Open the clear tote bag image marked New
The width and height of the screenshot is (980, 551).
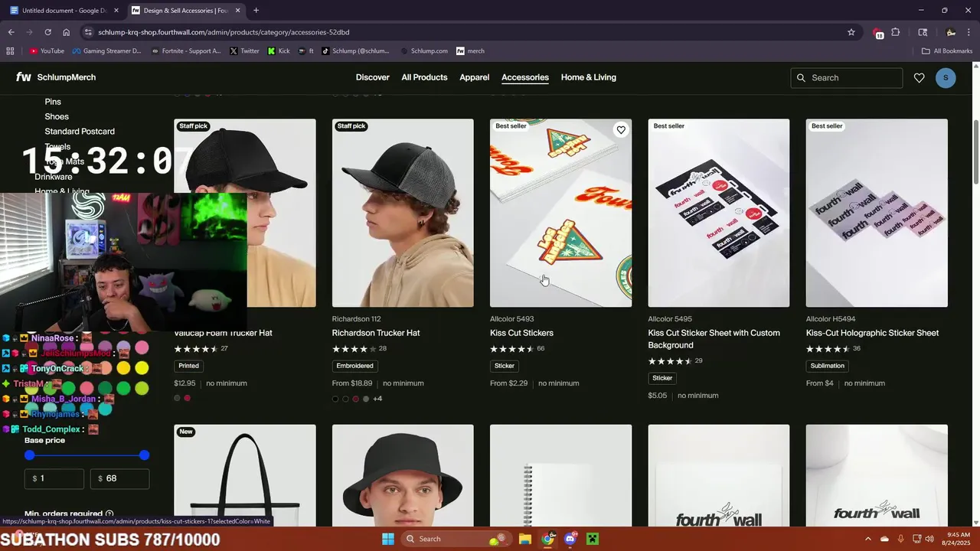(x=245, y=475)
